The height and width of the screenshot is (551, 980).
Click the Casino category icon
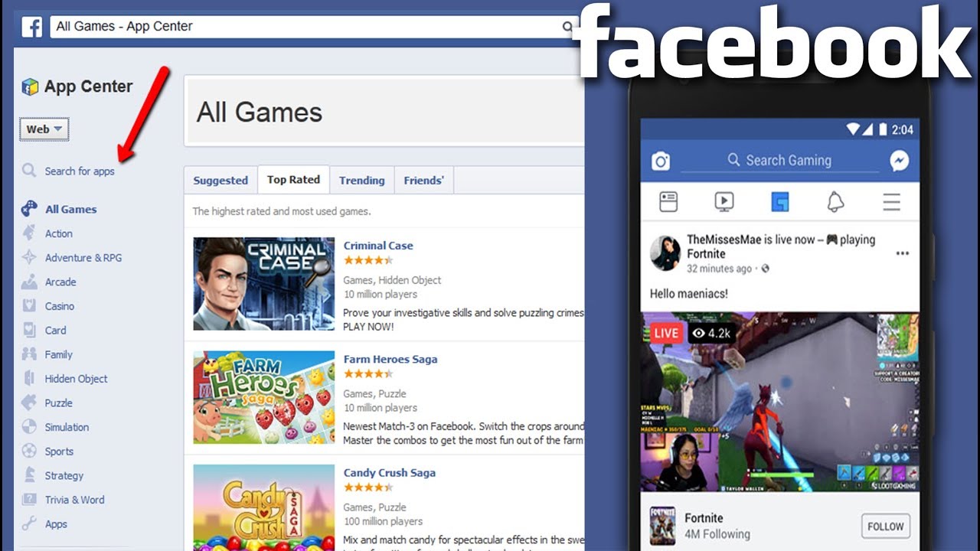[x=29, y=306]
